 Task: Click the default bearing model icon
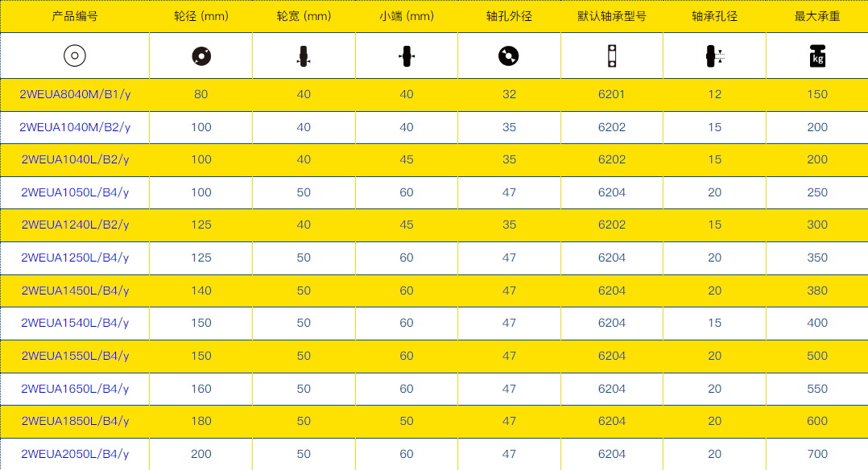pyautogui.click(x=612, y=56)
